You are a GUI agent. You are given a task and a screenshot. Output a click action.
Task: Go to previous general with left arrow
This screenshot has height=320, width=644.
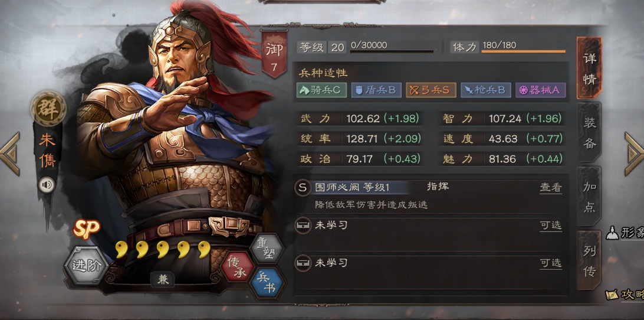(x=10, y=154)
